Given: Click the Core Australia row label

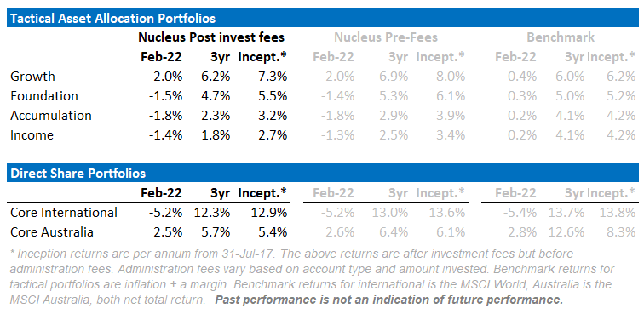Looking at the screenshot, I should (52, 232).
